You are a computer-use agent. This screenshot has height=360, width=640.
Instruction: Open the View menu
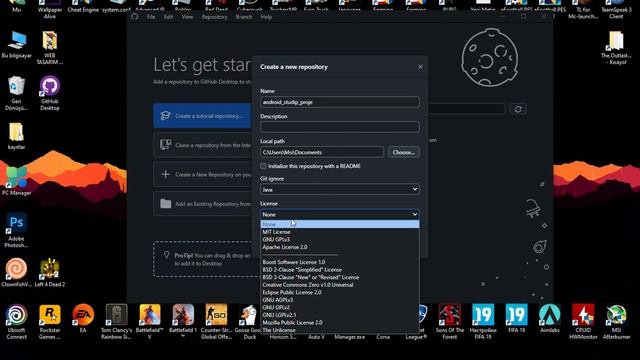click(187, 17)
